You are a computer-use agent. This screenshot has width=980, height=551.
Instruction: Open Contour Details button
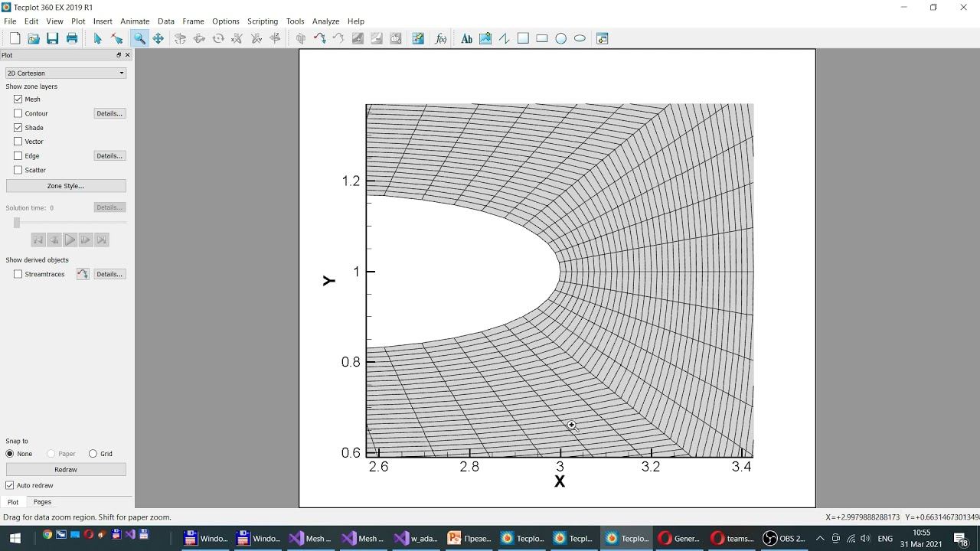[109, 113]
